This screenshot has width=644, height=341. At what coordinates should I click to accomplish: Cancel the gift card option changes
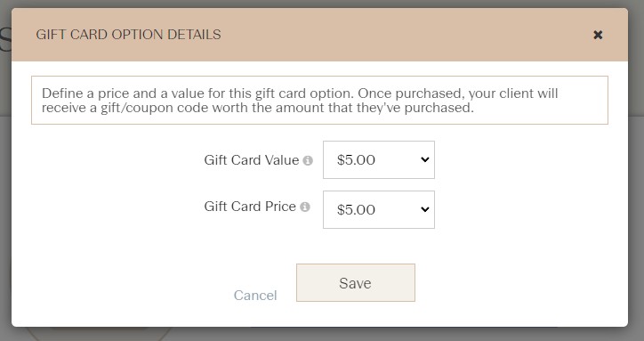tap(255, 296)
